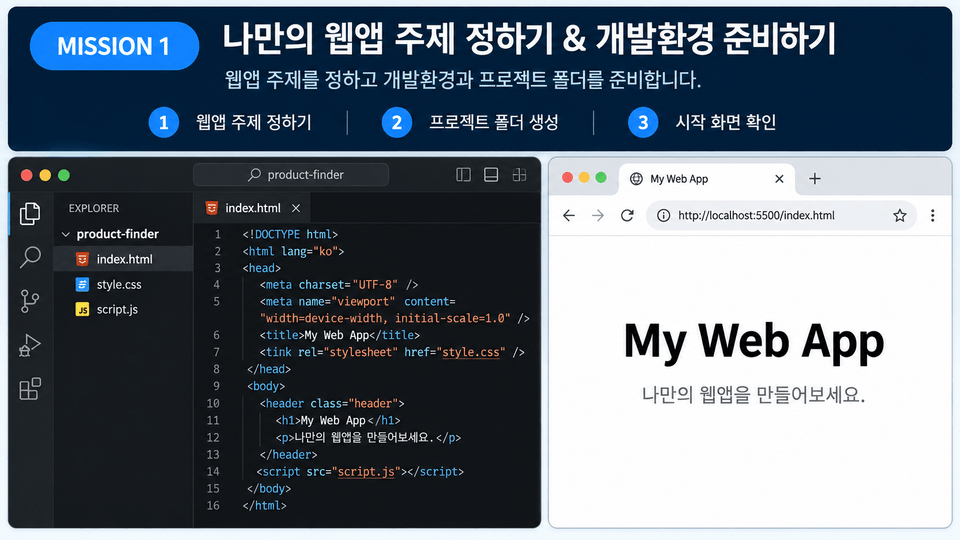The height and width of the screenshot is (540, 960).
Task: Click the CSS file icon beside style.css
Action: [82, 285]
